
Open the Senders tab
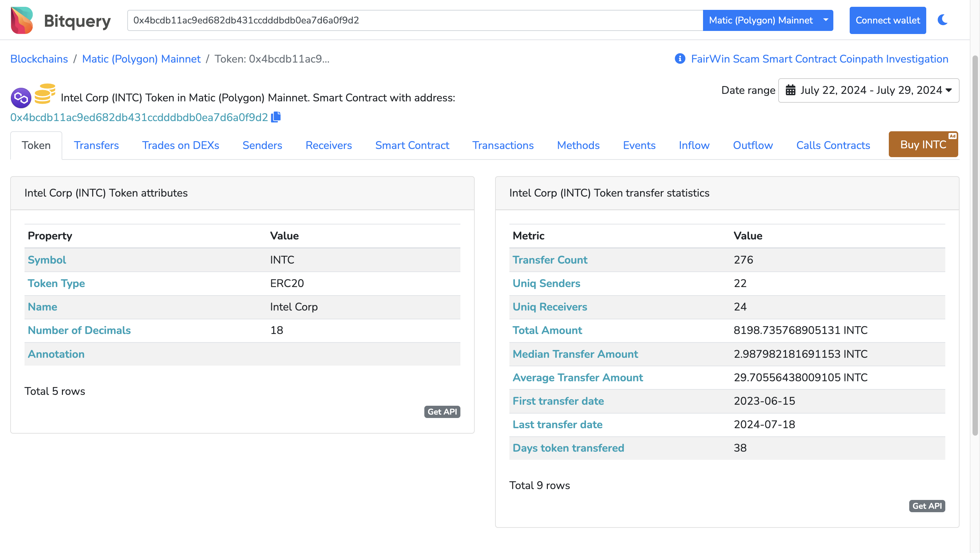pos(262,145)
